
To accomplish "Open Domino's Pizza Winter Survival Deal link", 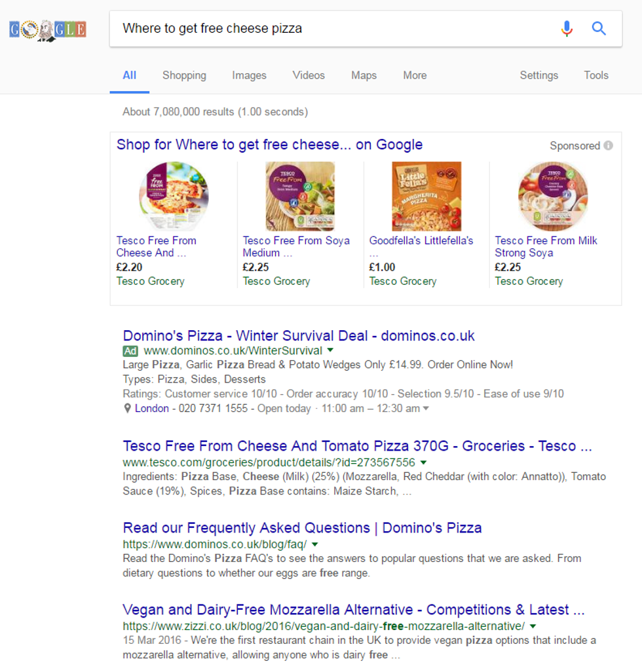I will pyautogui.click(x=299, y=336).
